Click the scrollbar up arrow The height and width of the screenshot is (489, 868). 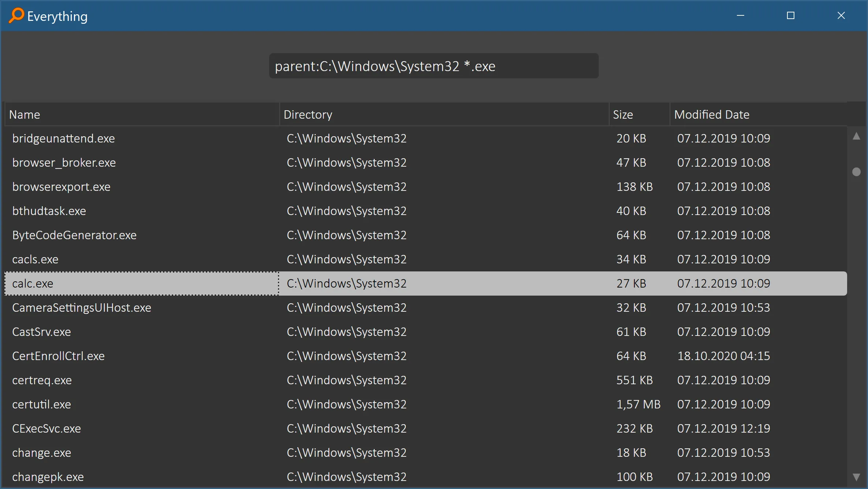click(x=857, y=136)
